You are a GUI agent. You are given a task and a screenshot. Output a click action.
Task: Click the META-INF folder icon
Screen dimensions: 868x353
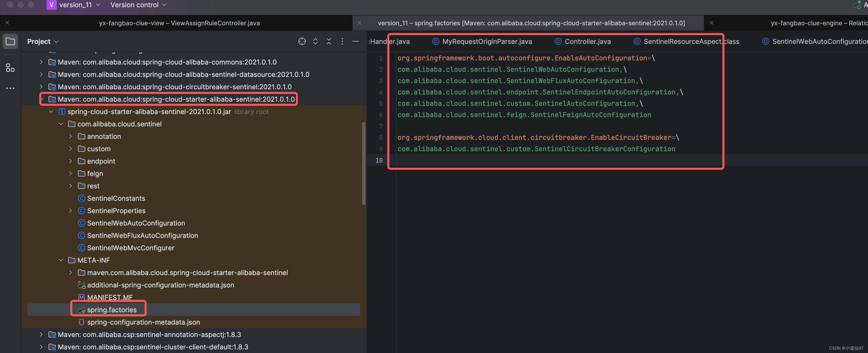[x=72, y=260]
